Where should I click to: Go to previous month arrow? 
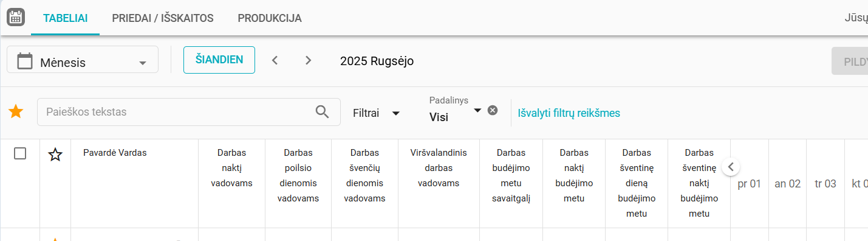point(275,60)
